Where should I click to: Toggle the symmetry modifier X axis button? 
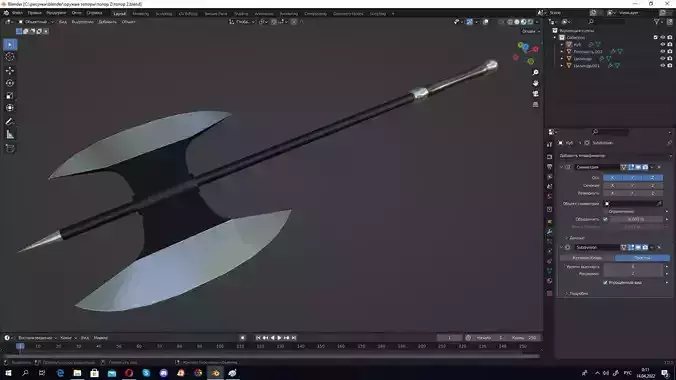(x=613, y=178)
